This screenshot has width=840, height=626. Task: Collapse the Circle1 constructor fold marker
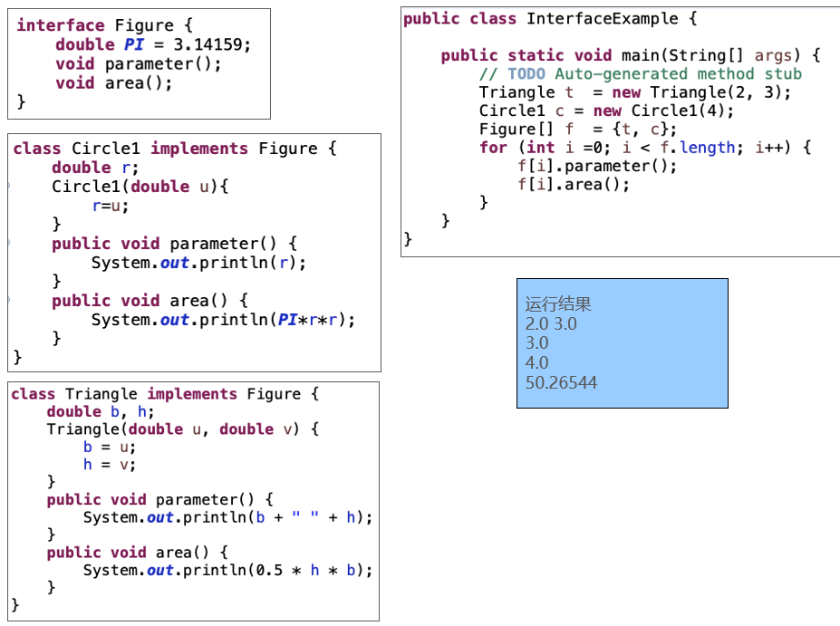[9, 187]
